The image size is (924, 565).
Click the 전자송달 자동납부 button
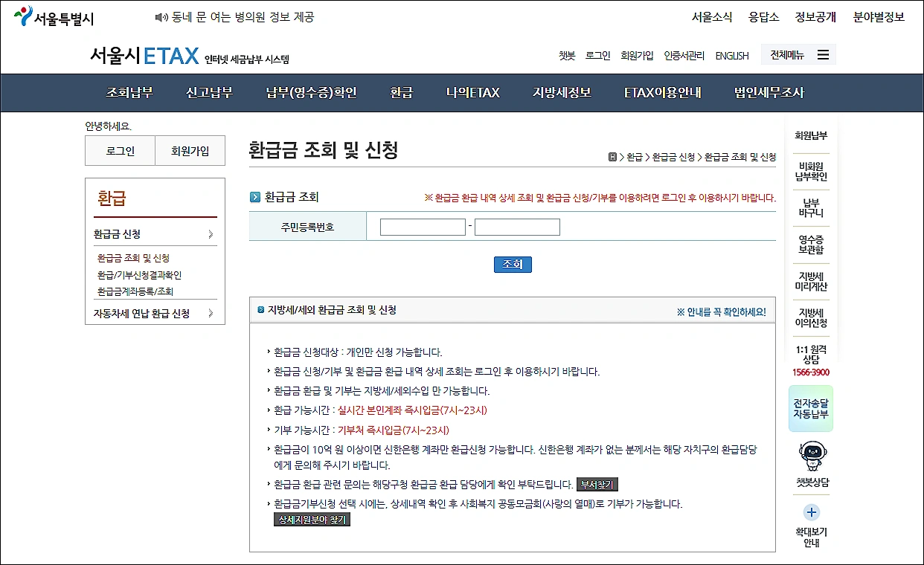811,408
